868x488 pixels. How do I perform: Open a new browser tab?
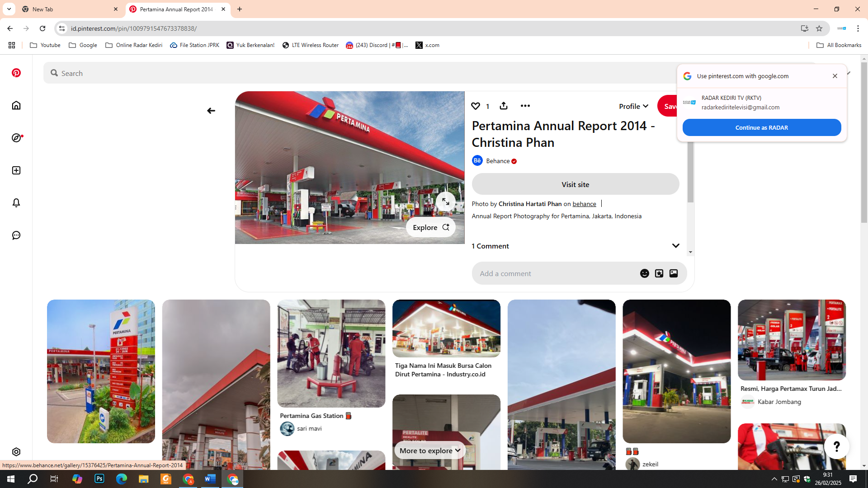(x=240, y=9)
